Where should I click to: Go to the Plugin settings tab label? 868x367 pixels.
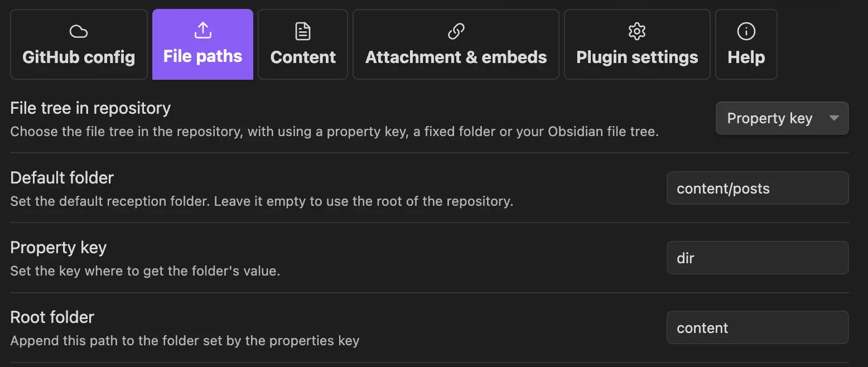[637, 57]
